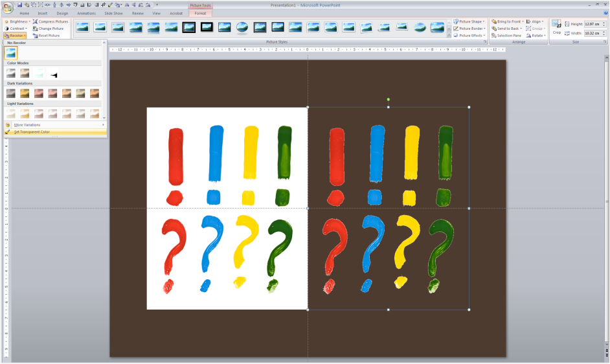
Task: Apply last light variation recolor swatch
Action: tap(95, 113)
